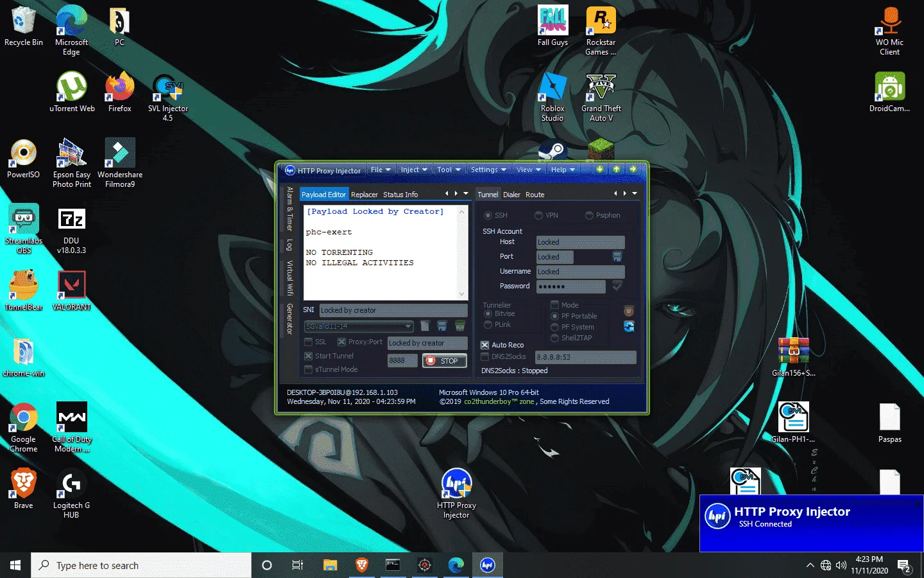Click HTTP Proxy Injector taskbar icon

488,565
